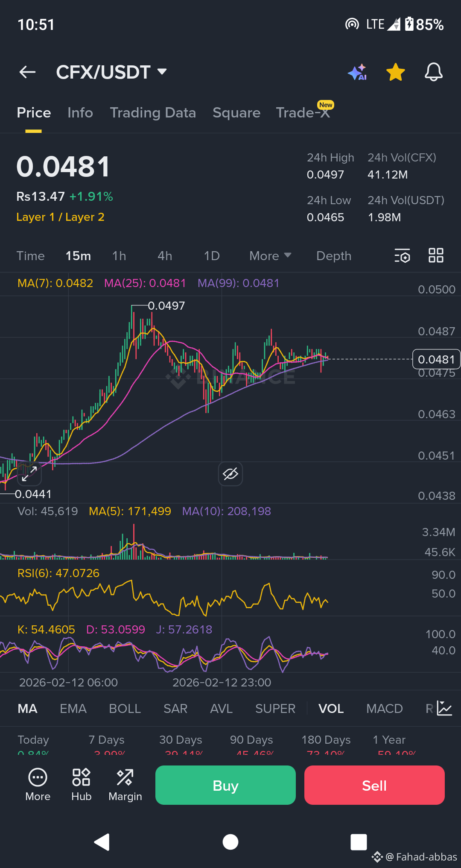Tap the chart low marker 0.0441
Screen dimensions: 461x868
click(x=33, y=494)
